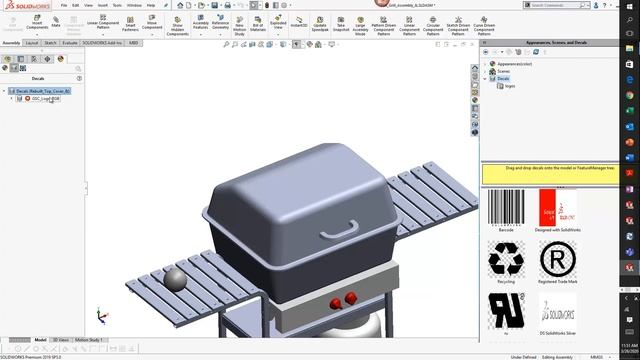Click Decals panel help icon
This screenshot has width=640, height=360.
(x=79, y=78)
